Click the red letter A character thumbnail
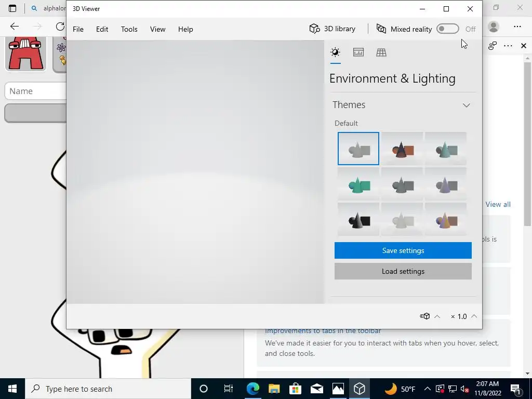 tap(25, 54)
